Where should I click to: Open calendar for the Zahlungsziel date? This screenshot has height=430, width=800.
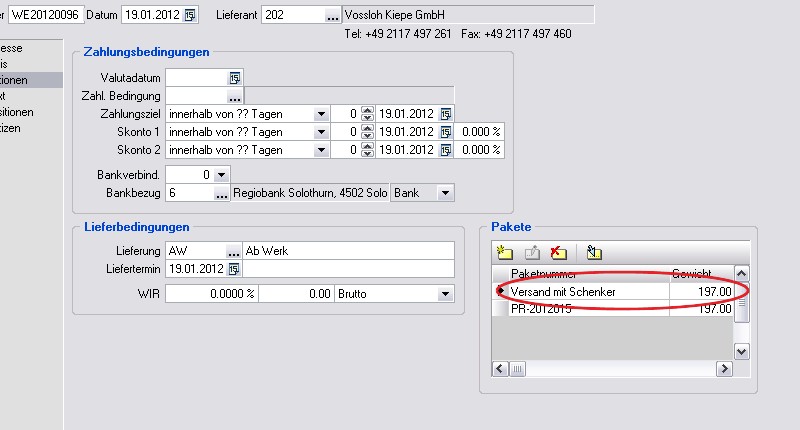tap(445, 114)
